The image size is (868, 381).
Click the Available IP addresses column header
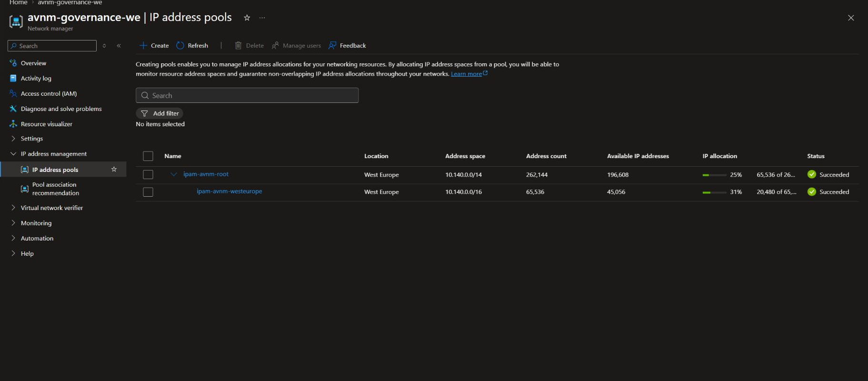[638, 156]
